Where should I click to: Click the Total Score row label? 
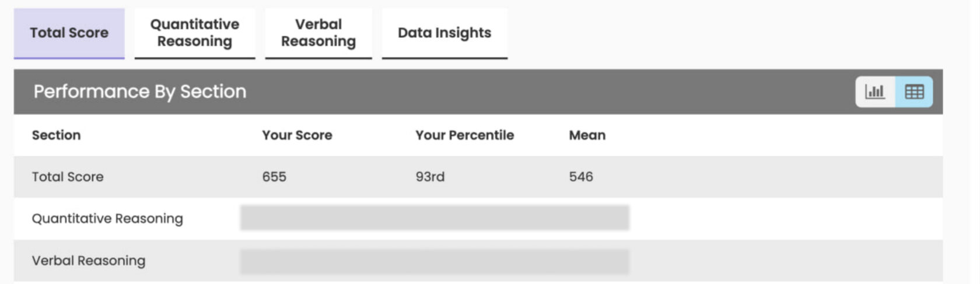point(68,177)
